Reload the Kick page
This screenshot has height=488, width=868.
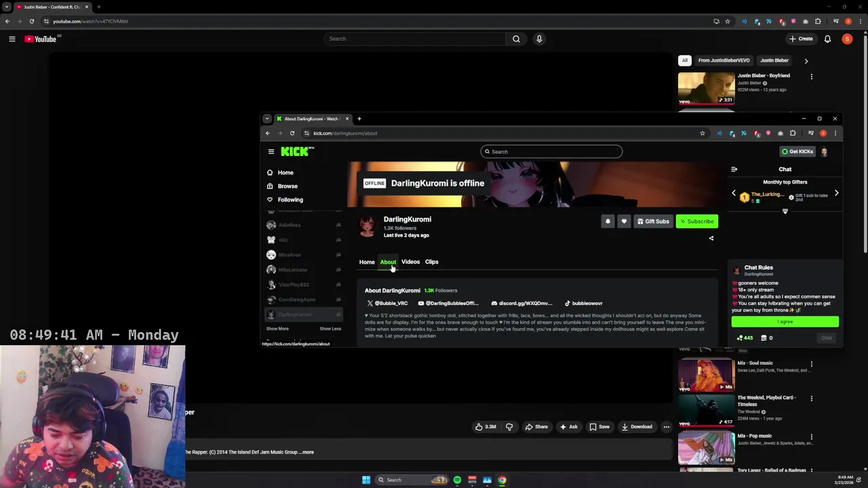(292, 134)
